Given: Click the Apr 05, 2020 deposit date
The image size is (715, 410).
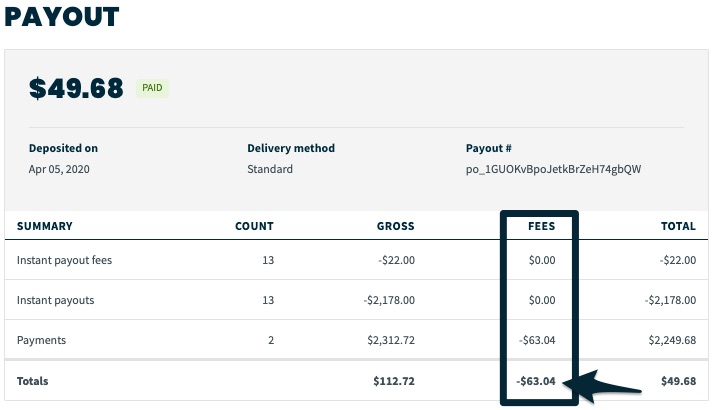Looking at the screenshot, I should point(59,169).
